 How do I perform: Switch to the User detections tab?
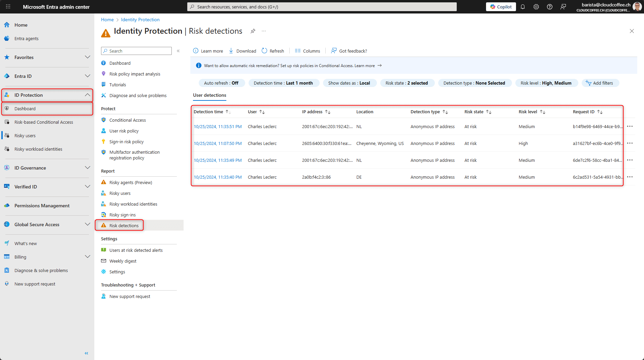pyautogui.click(x=209, y=95)
